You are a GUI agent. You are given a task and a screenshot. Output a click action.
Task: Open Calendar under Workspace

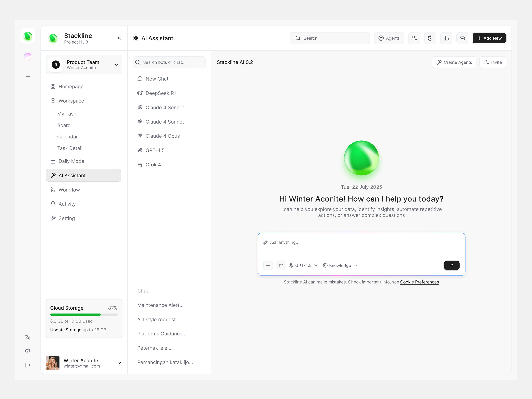(68, 137)
